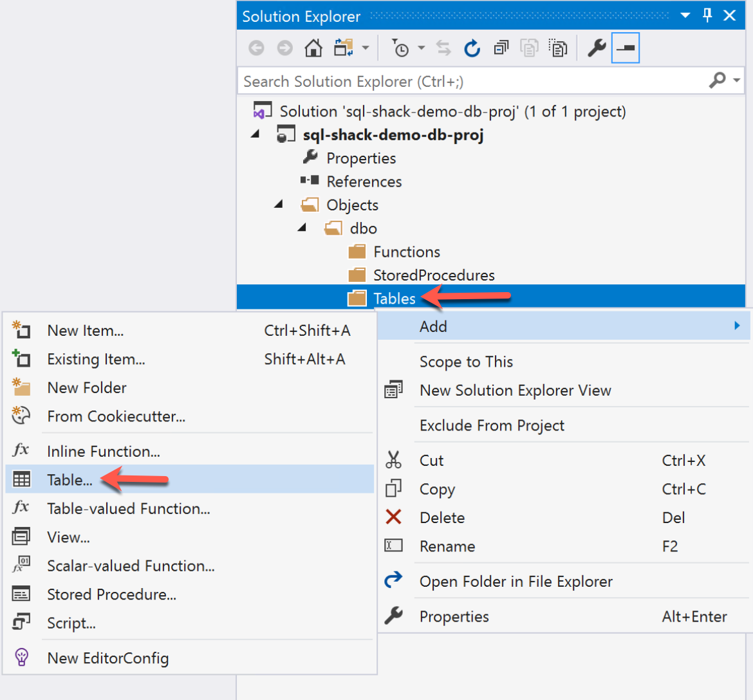Screen dimensions: 753x700
Task: Collapse all nodes in Solution Explorer
Action: [501, 47]
